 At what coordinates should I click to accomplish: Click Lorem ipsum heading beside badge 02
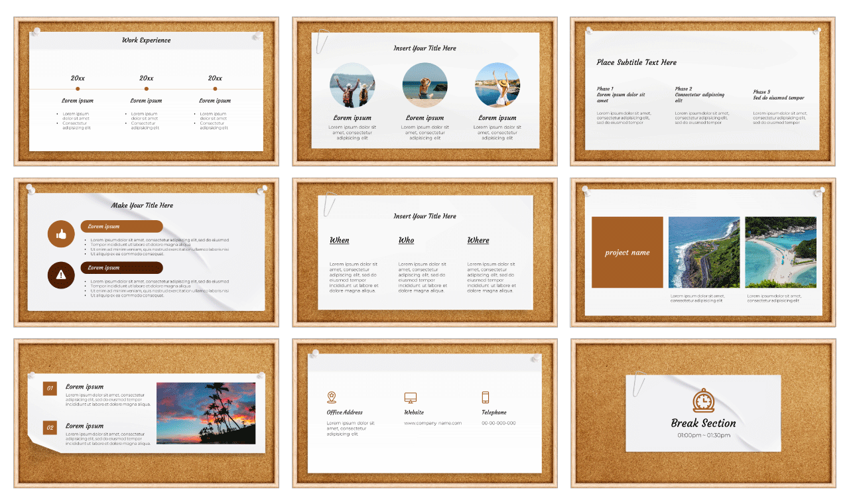[84, 426]
